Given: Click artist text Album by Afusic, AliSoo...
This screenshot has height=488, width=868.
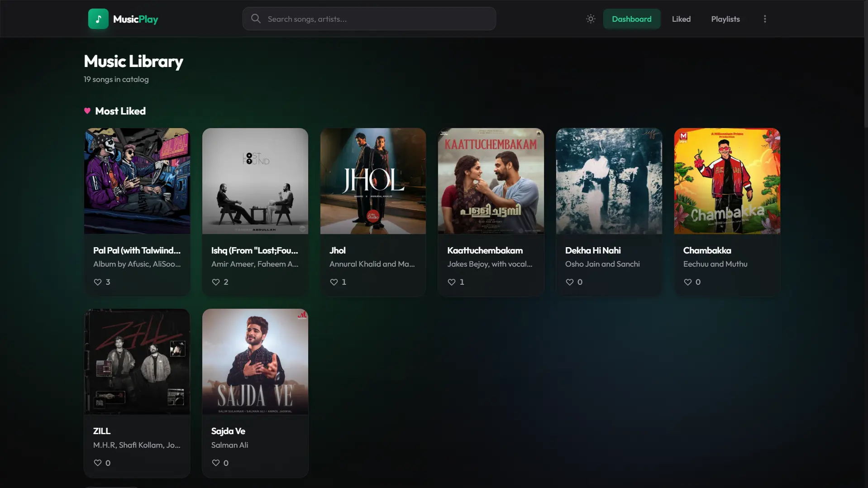Looking at the screenshot, I should pos(137,264).
